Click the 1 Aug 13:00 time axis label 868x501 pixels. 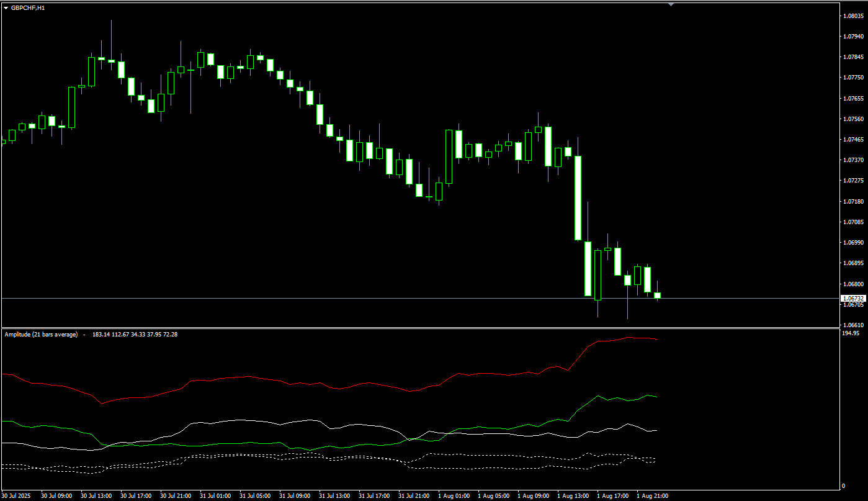[573, 496]
